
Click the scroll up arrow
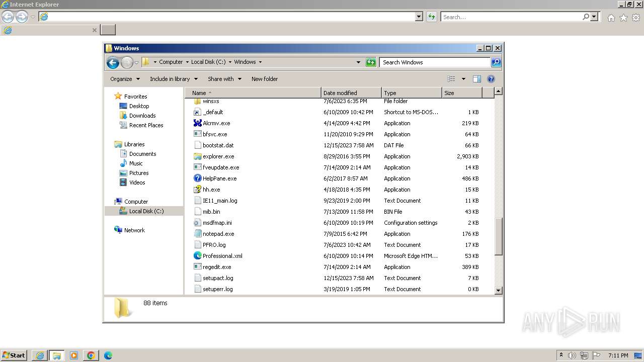point(499,92)
